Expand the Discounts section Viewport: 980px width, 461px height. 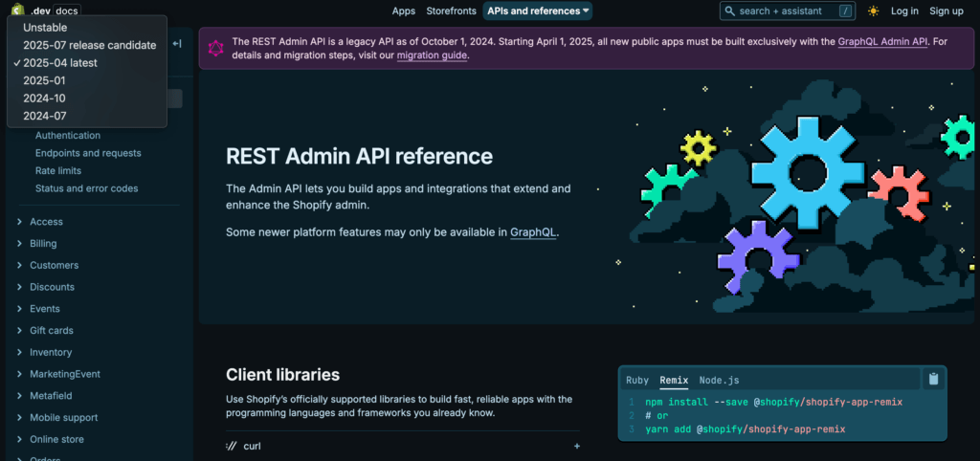pos(52,287)
